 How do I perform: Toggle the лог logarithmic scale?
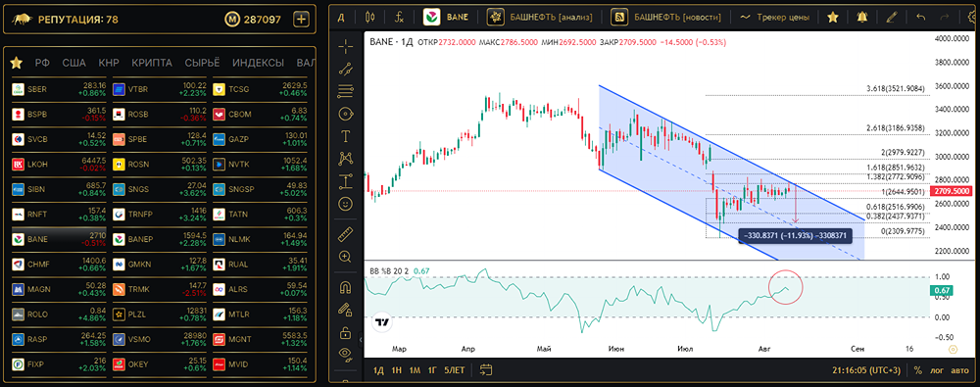tap(937, 370)
